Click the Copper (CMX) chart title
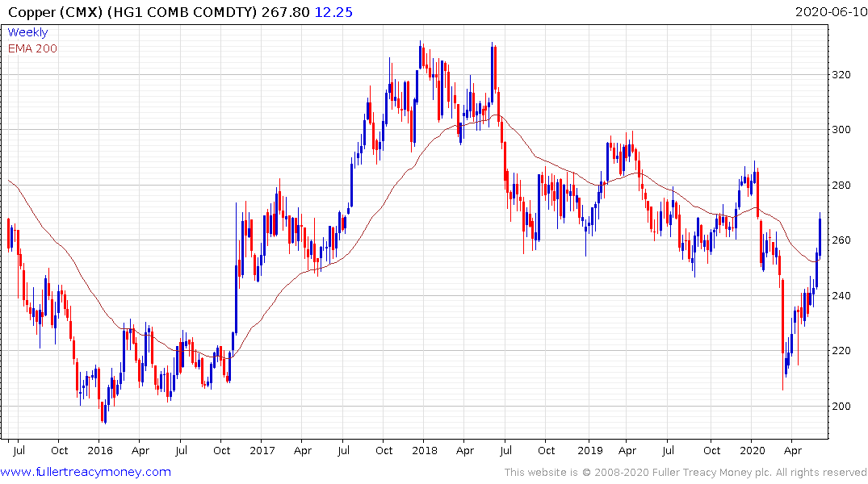The height and width of the screenshot is (484, 868). pos(132,12)
